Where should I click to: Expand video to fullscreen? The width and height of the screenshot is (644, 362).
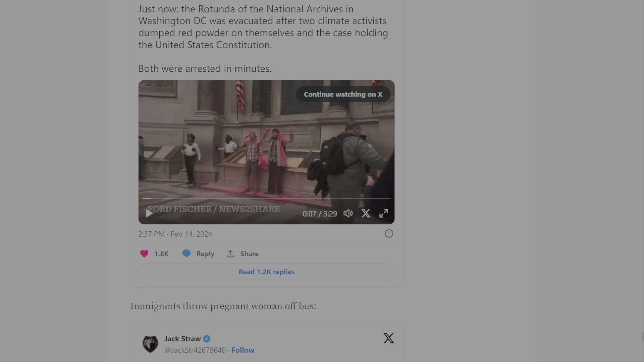(x=383, y=214)
